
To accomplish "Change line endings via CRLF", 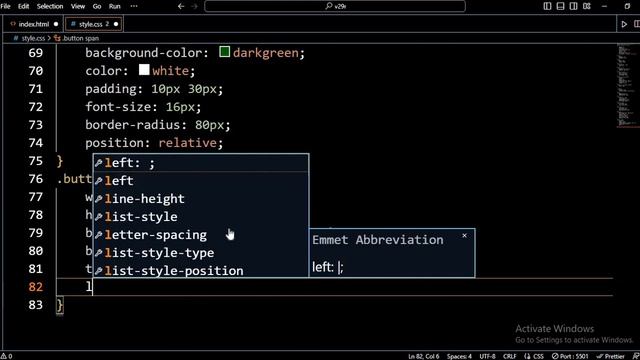I will pos(509,356).
